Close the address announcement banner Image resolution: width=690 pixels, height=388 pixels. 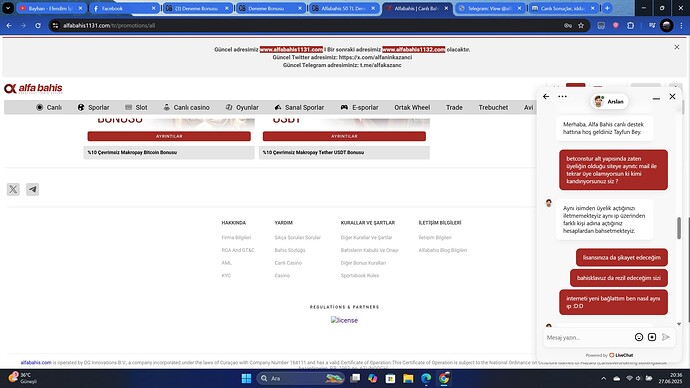[677, 47]
